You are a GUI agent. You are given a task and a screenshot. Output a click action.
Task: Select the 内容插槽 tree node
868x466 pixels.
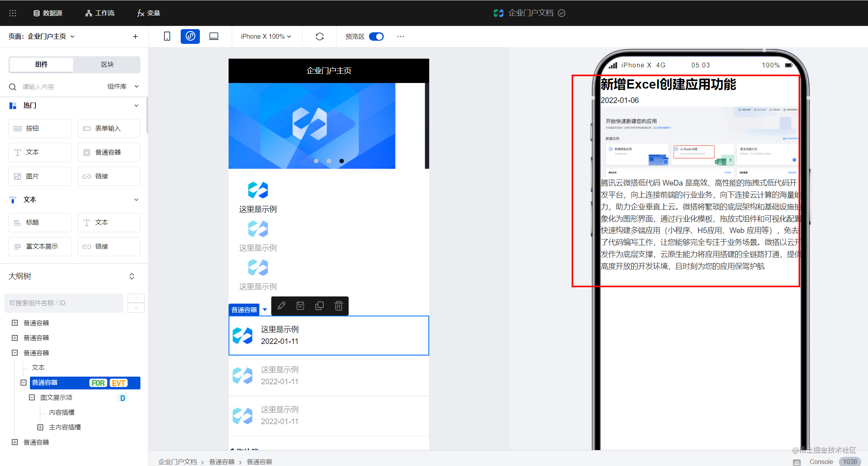62,412
